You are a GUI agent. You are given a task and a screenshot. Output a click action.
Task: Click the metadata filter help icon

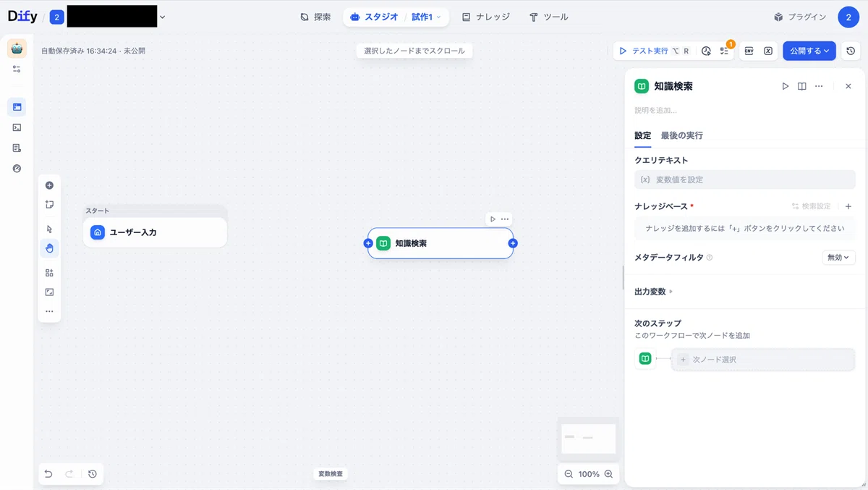[710, 258]
